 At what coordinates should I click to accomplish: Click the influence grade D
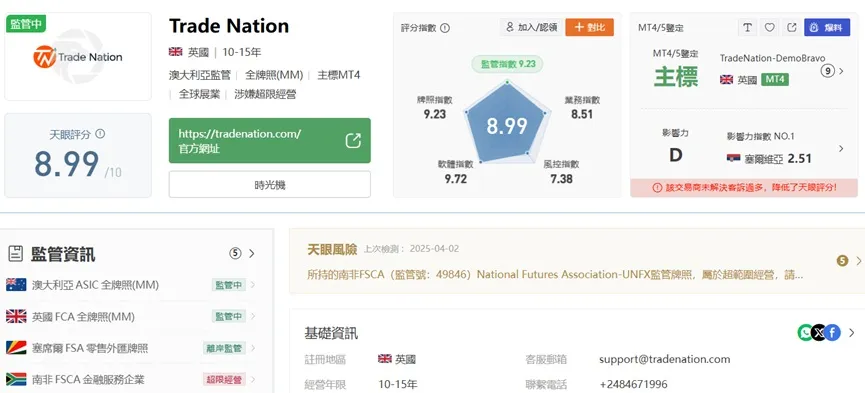[x=676, y=155]
